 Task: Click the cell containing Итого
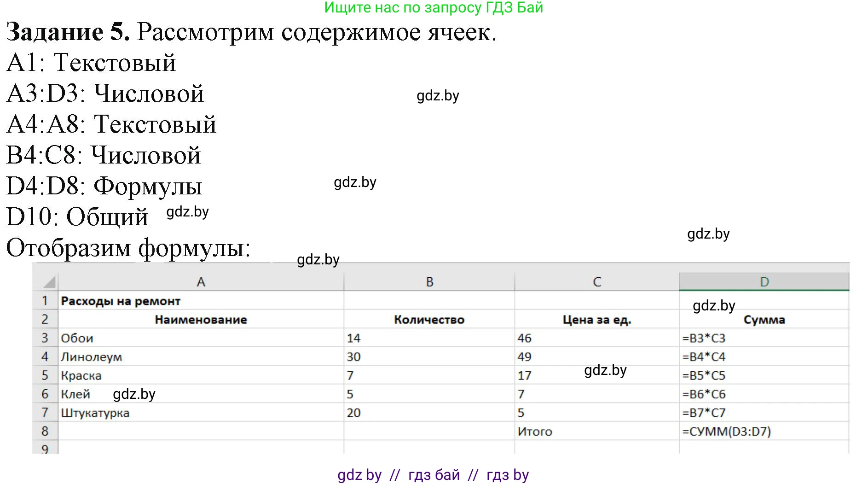535,432
